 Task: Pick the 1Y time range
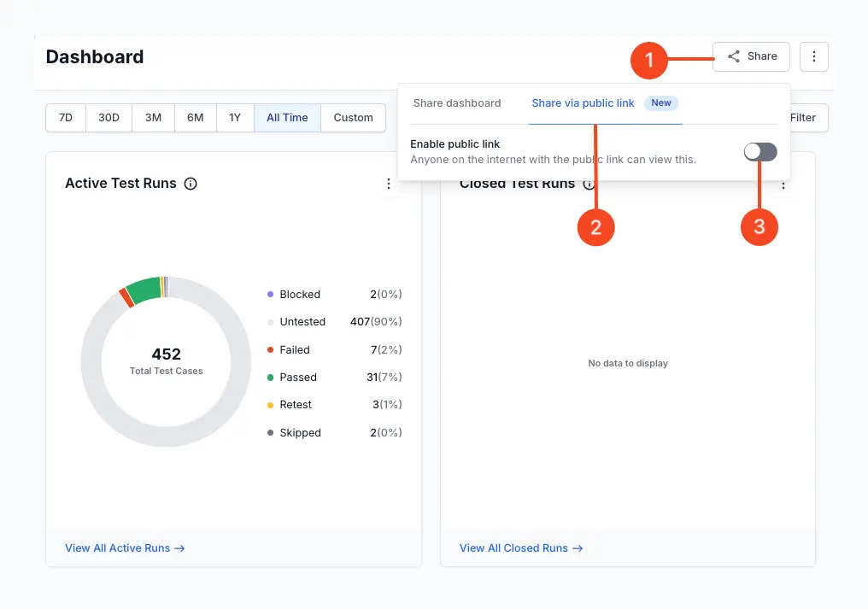(235, 118)
